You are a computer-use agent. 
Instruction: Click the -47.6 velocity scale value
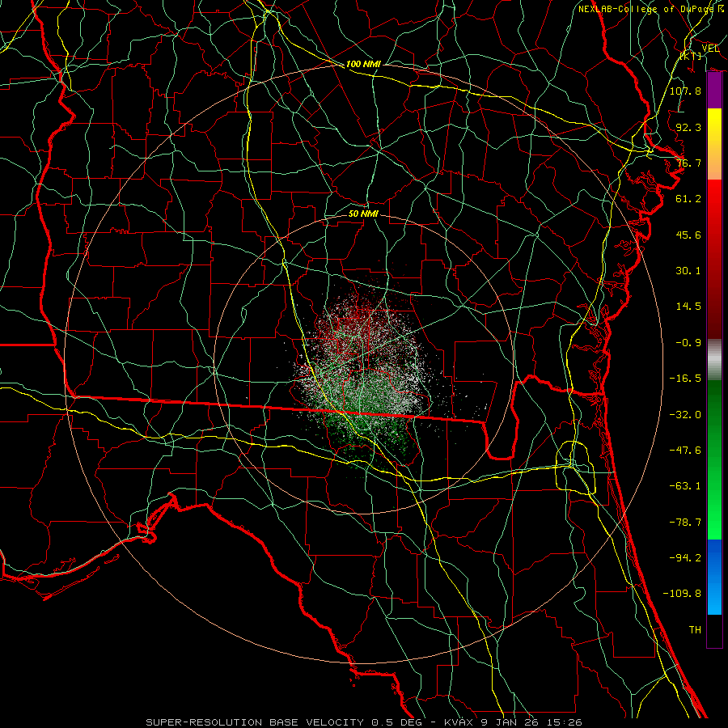[685, 451]
